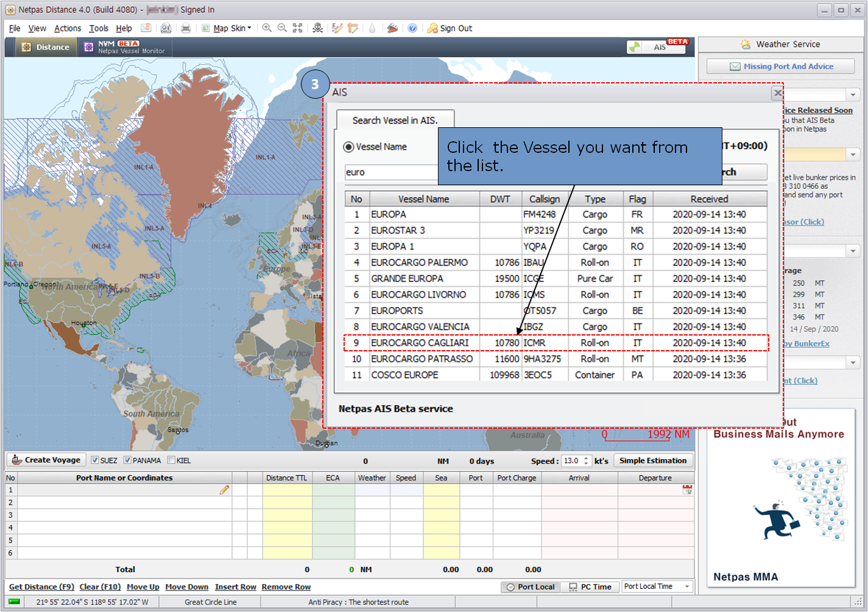Zoom in on the map with magnifier plus
The image size is (868, 612).
coord(267,28)
